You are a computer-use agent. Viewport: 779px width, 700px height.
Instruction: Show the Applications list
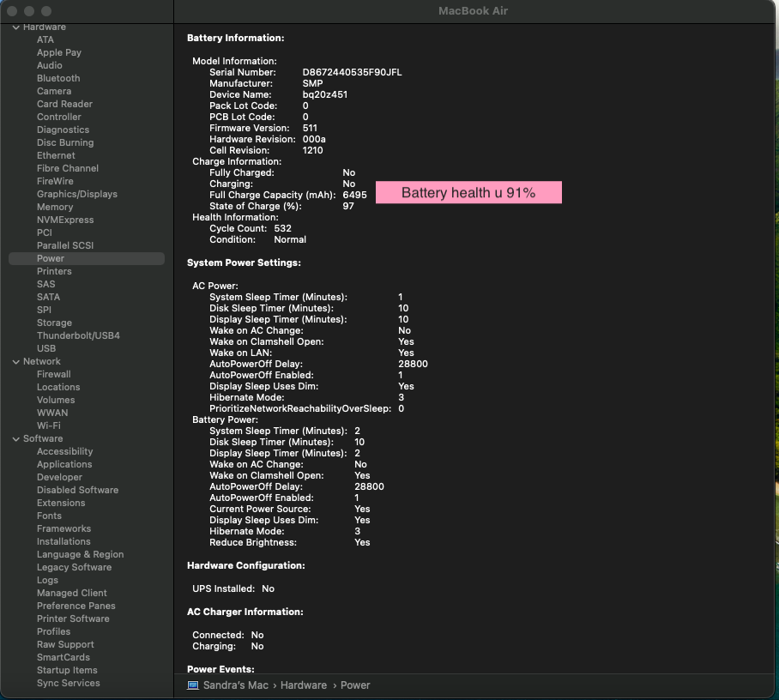(x=64, y=464)
